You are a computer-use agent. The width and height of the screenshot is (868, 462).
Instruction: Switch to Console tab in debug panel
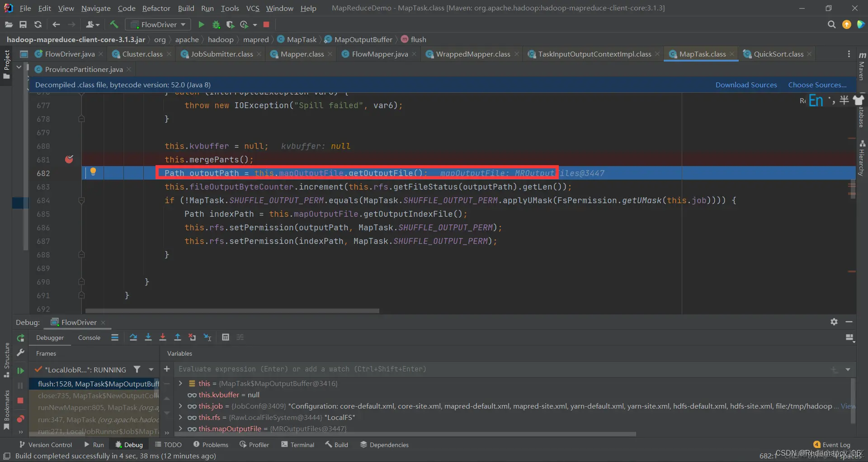point(89,338)
